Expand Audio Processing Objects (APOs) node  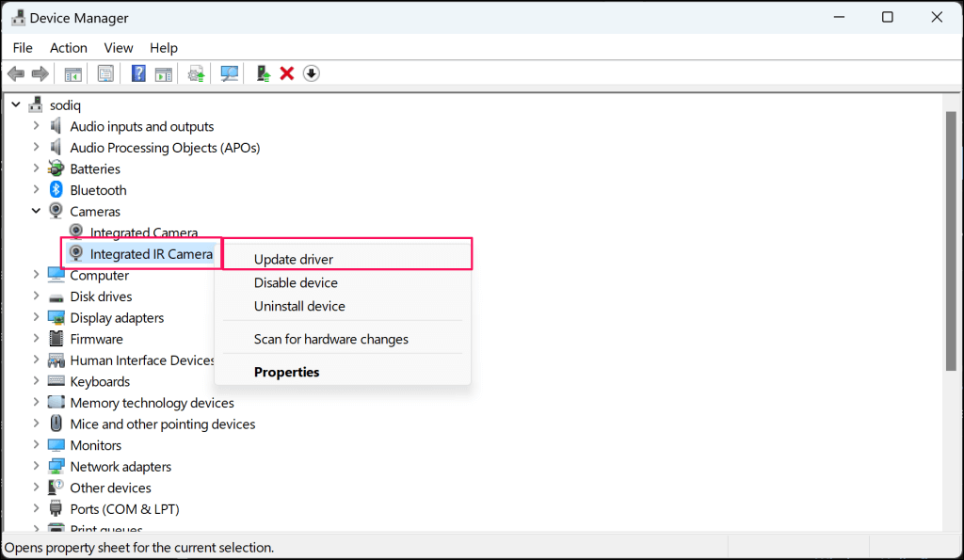coord(36,148)
